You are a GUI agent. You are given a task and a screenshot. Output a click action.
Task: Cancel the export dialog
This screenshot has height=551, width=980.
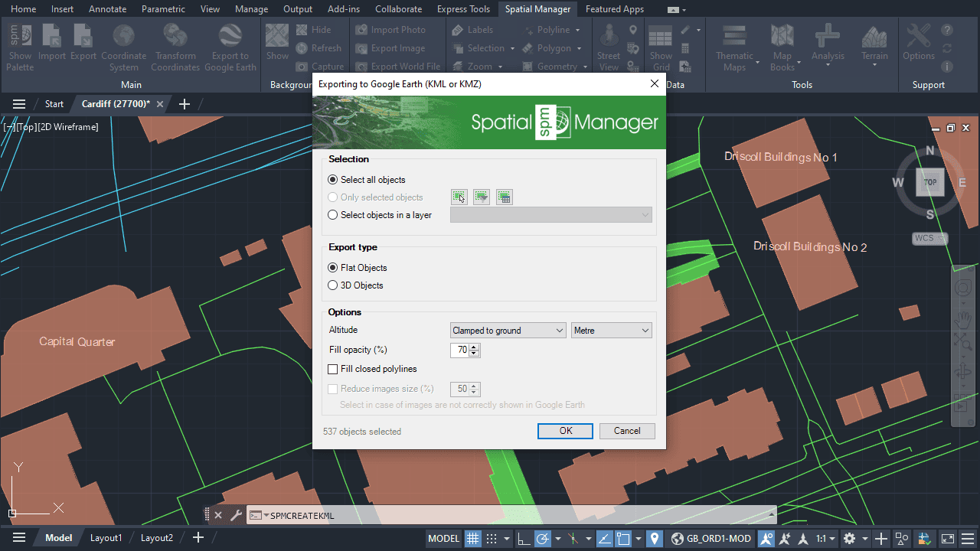pos(627,431)
